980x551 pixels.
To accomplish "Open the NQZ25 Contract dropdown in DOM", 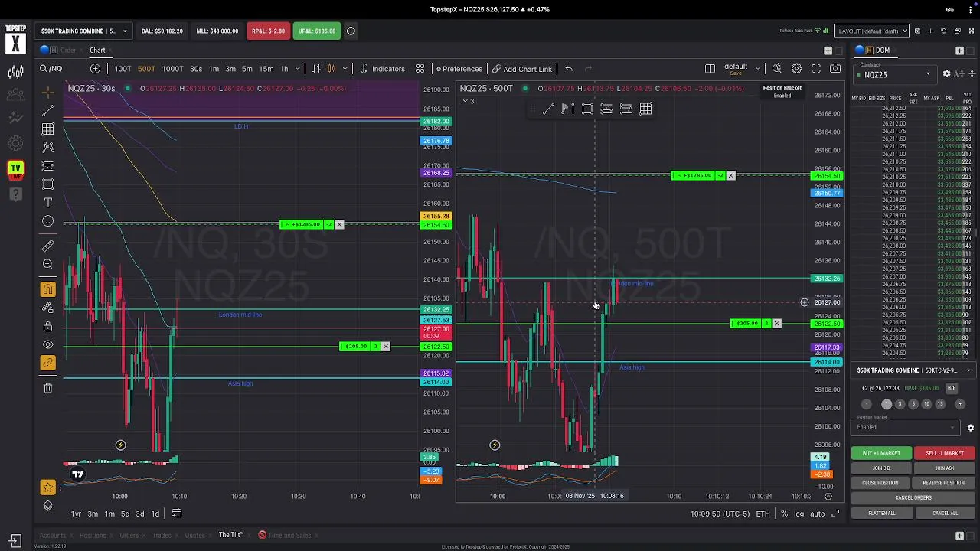I will [x=896, y=74].
